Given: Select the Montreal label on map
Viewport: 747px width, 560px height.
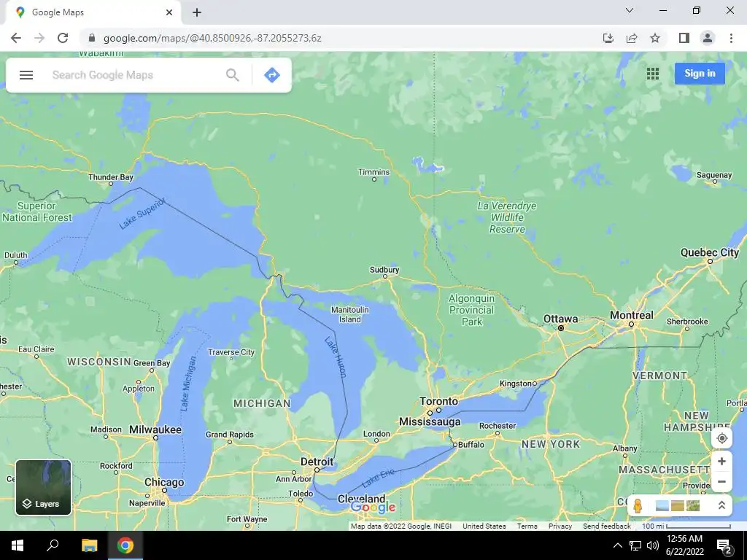Looking at the screenshot, I should coord(632,315).
